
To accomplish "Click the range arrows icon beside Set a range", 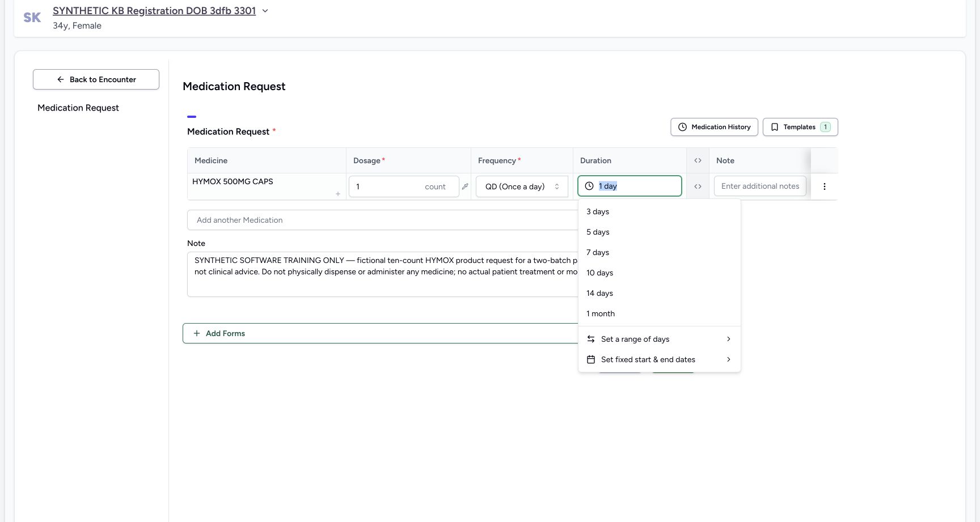I will coord(591,339).
